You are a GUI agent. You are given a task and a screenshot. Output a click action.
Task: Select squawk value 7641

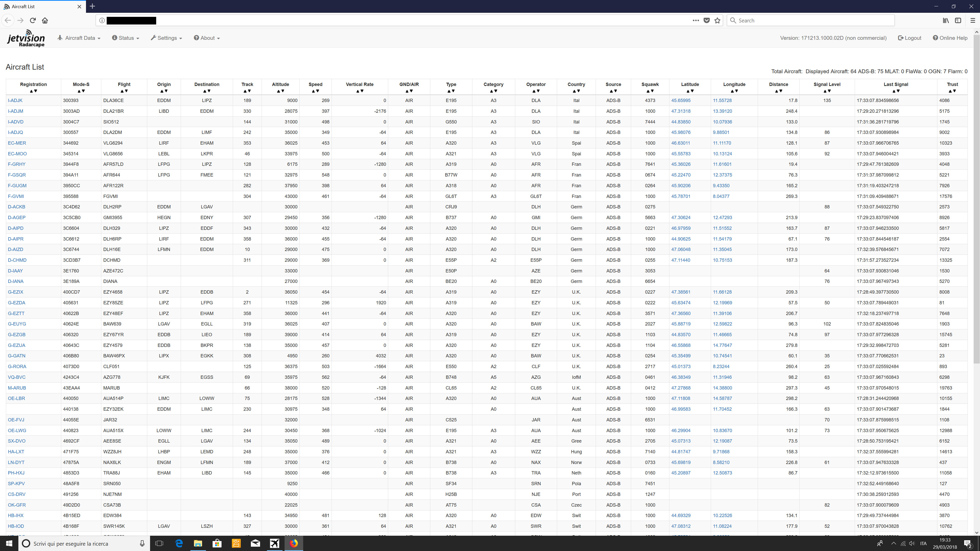(650, 165)
